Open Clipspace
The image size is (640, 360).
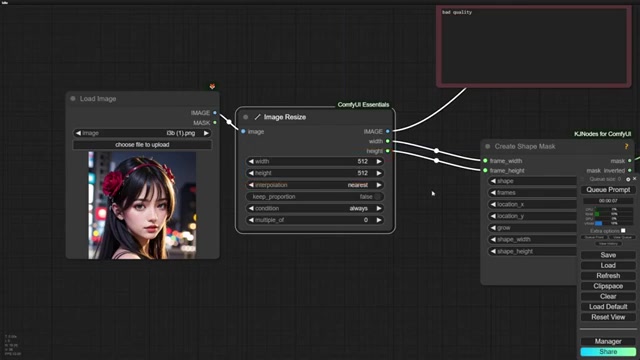click(608, 286)
